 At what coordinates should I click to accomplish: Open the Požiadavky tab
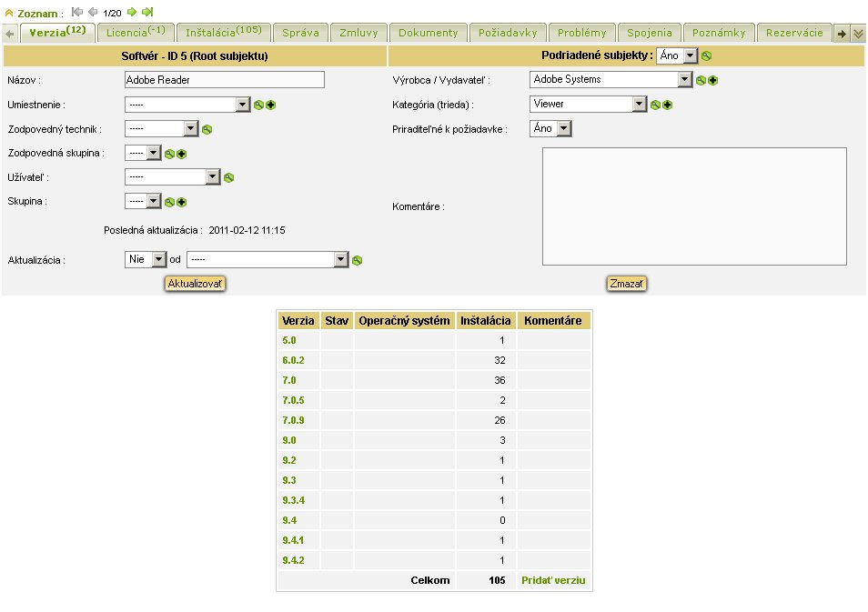coord(509,33)
